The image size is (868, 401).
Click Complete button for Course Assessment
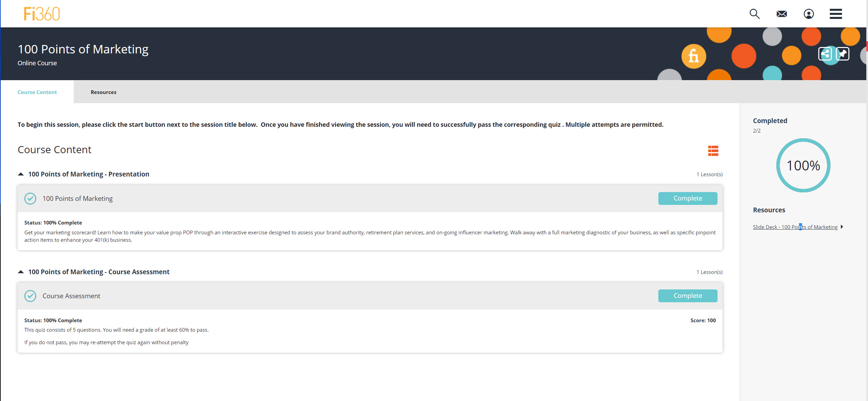tap(687, 296)
